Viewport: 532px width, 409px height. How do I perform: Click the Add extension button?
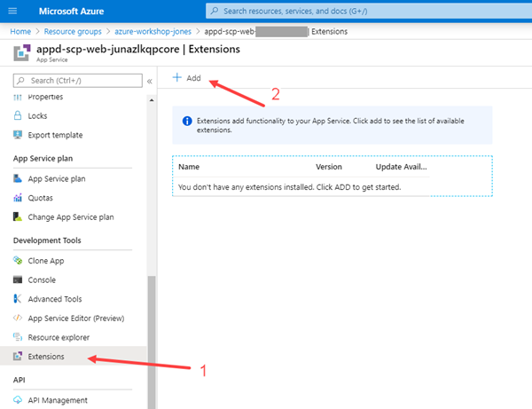pos(187,78)
